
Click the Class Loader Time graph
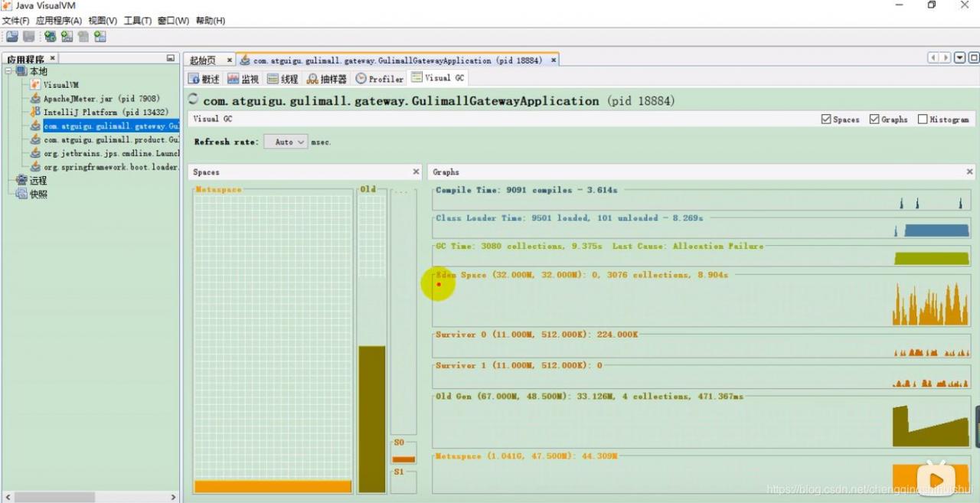coord(701,229)
